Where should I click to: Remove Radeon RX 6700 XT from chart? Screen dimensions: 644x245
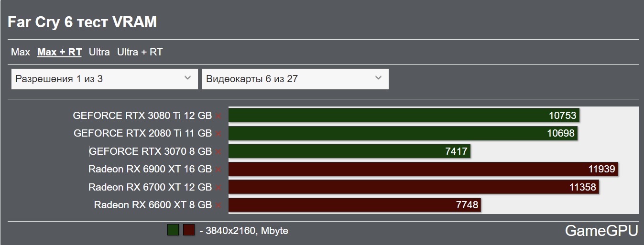(218, 187)
